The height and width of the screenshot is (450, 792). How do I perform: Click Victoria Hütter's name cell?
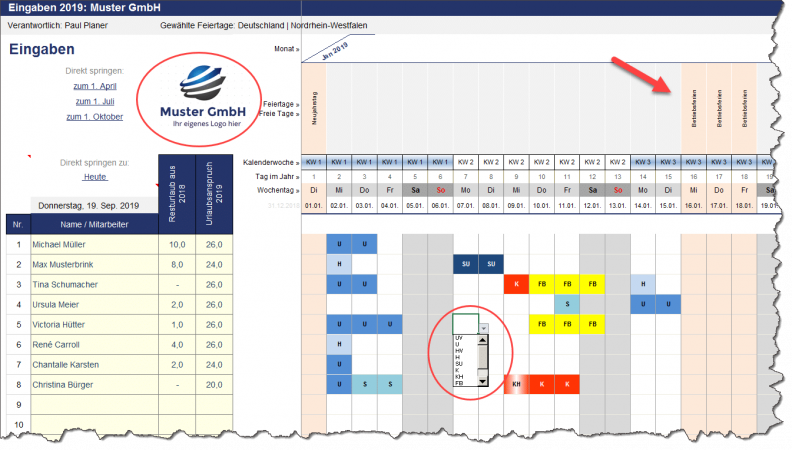point(92,324)
